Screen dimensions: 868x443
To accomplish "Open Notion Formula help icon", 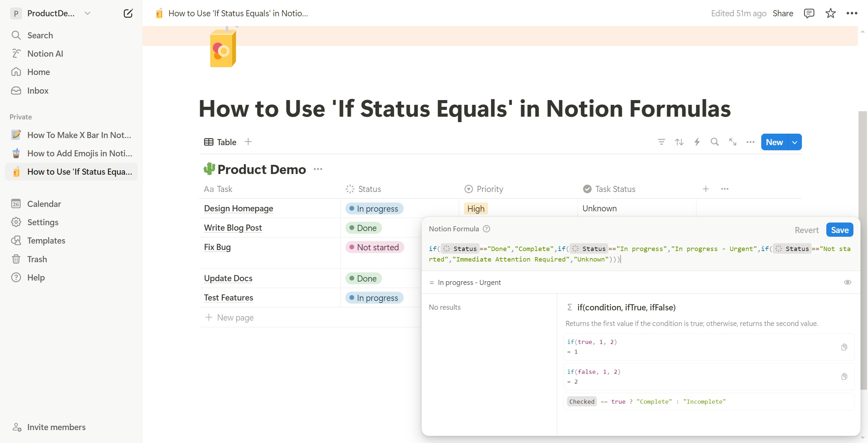I will [486, 229].
